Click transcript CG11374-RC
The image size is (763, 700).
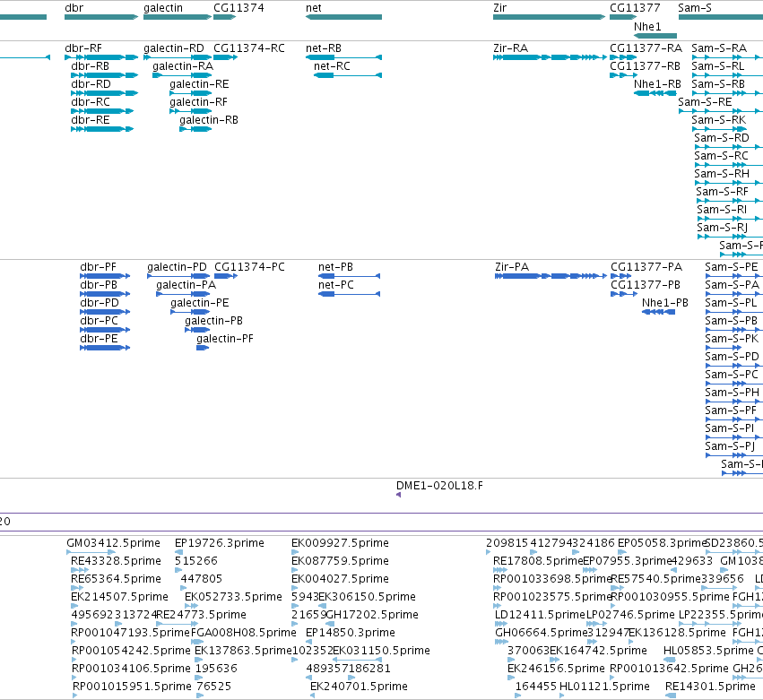(x=249, y=48)
